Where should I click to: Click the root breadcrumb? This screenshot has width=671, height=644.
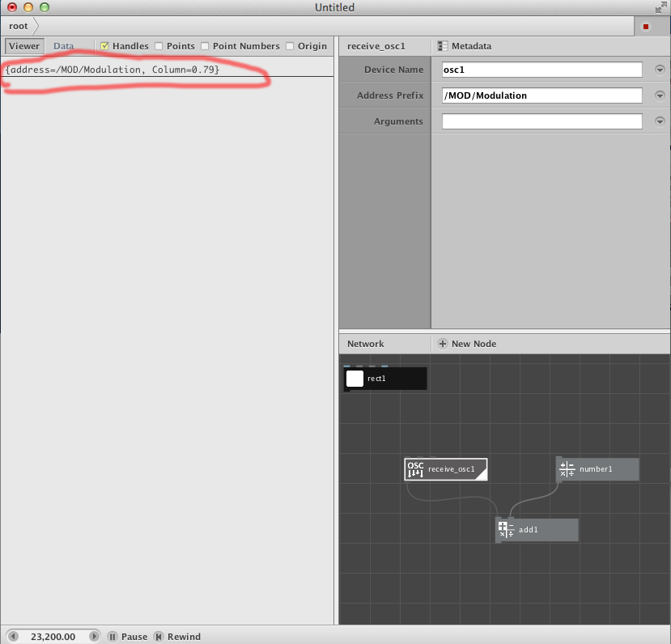[x=19, y=26]
